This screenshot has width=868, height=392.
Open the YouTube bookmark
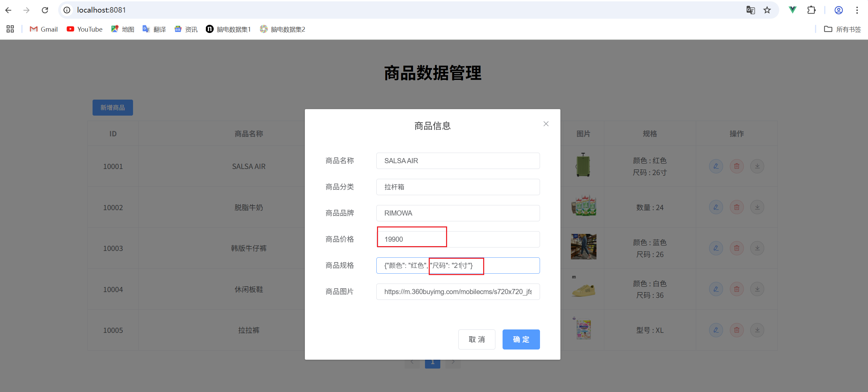tap(84, 29)
